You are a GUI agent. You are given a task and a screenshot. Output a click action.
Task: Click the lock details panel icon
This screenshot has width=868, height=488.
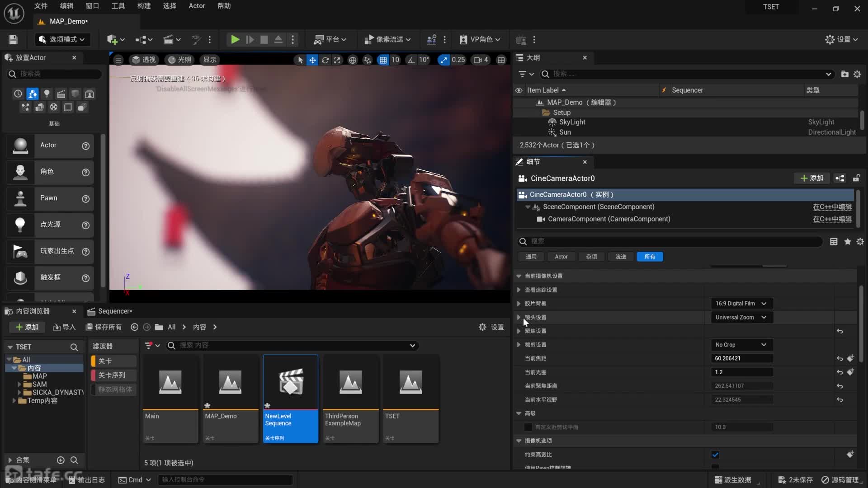pos(856,178)
